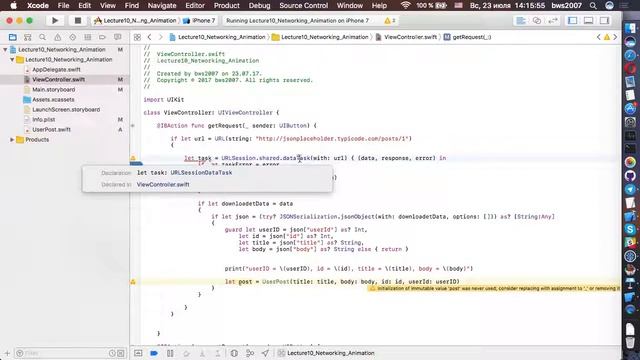Open the Debug menu
This screenshot has width=640, height=360.
[259, 5]
